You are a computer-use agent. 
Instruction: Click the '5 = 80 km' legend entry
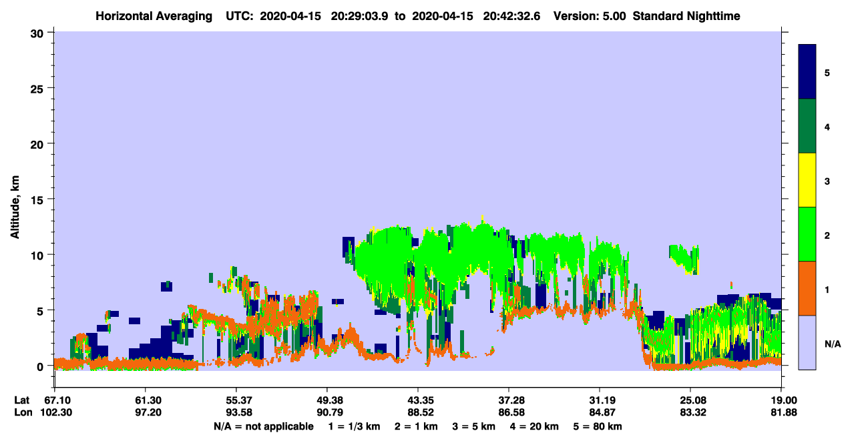tap(596, 426)
